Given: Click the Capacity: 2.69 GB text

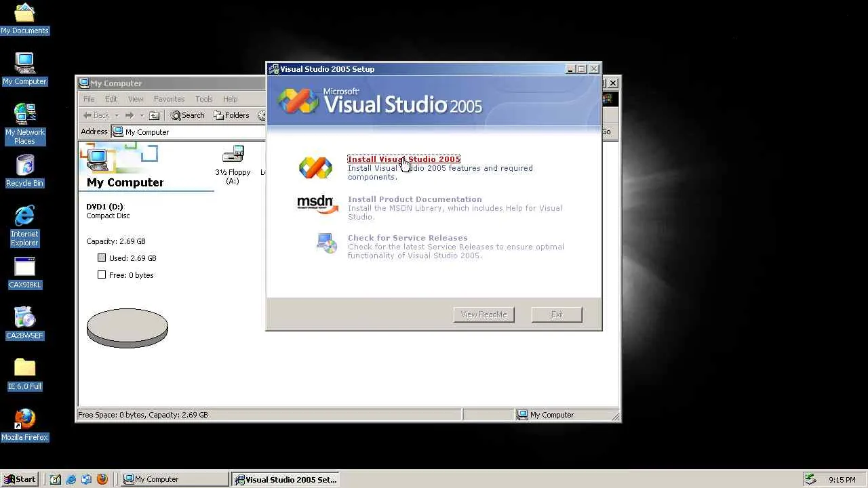Looking at the screenshot, I should click(116, 241).
